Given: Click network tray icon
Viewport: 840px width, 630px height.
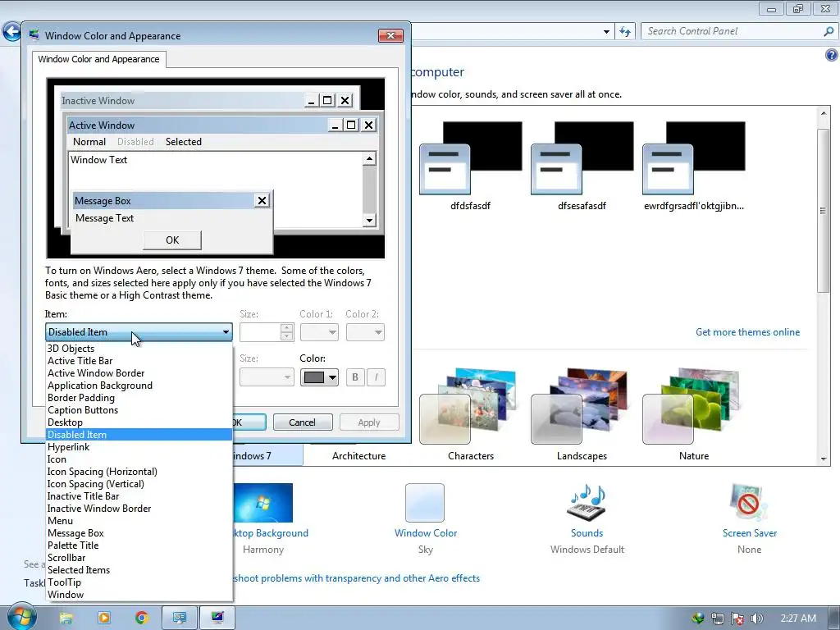Looking at the screenshot, I should click(x=717, y=619).
